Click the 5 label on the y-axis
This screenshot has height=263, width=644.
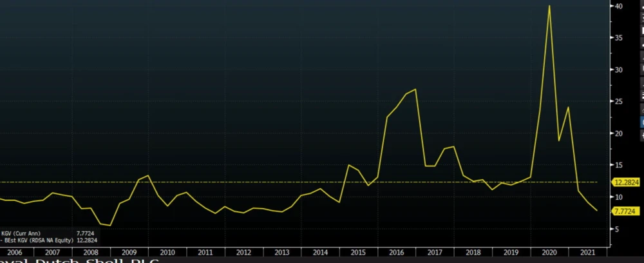(616, 229)
